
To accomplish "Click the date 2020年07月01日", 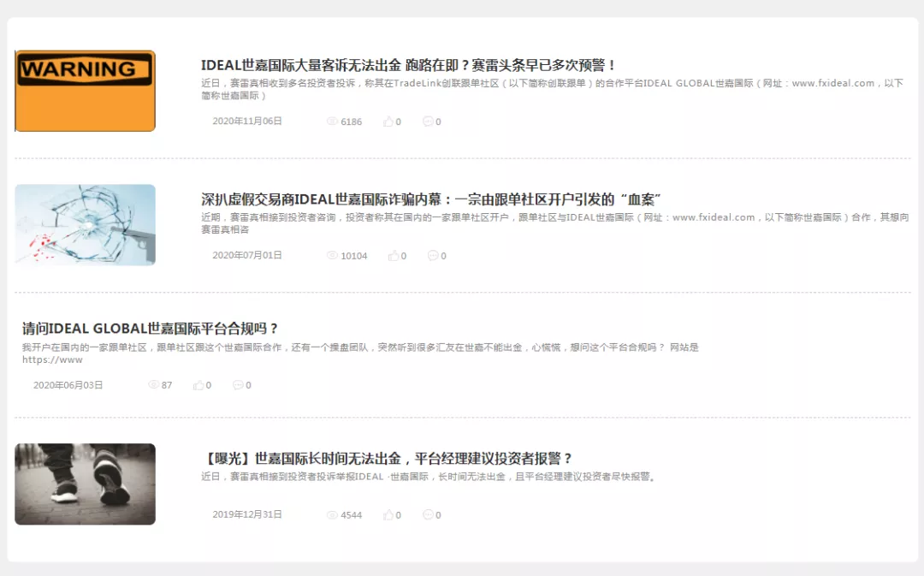I will coord(247,255).
